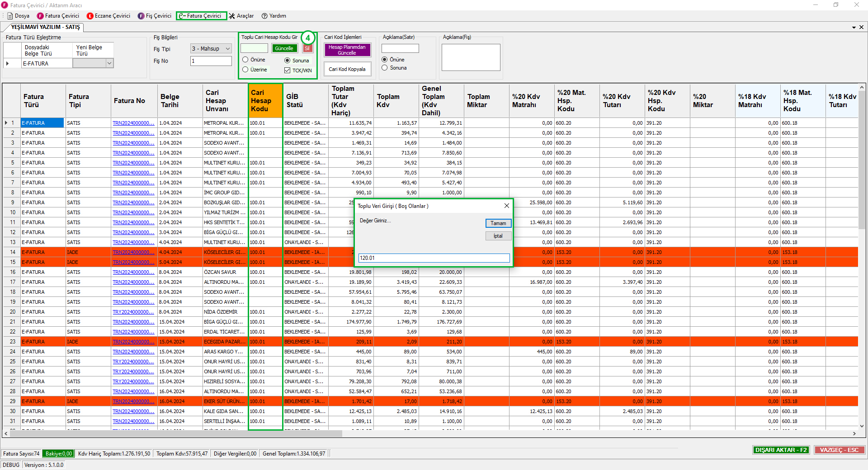This screenshot has height=470, width=868.
Task: Click Fatura Sayısı:74 in status bar
Action: click(x=21, y=454)
